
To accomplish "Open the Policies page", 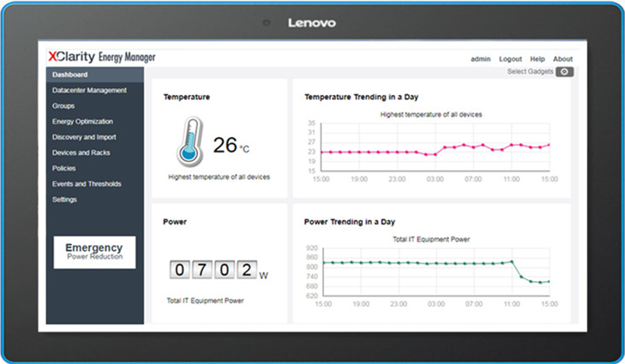I will pos(64,168).
